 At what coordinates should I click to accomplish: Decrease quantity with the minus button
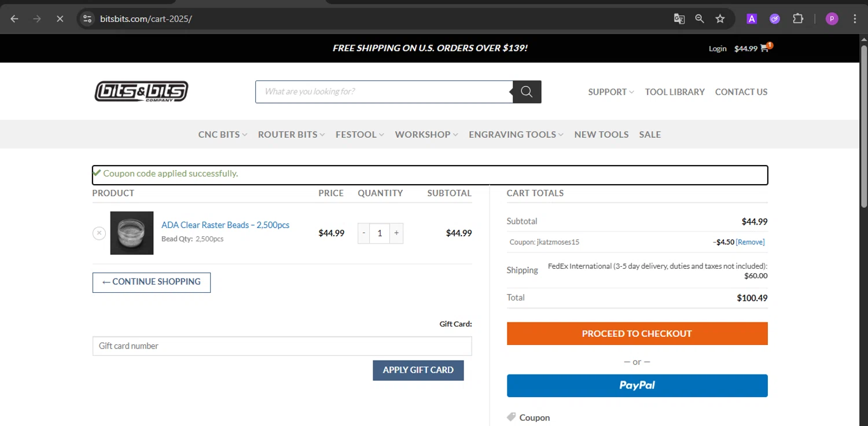click(363, 233)
